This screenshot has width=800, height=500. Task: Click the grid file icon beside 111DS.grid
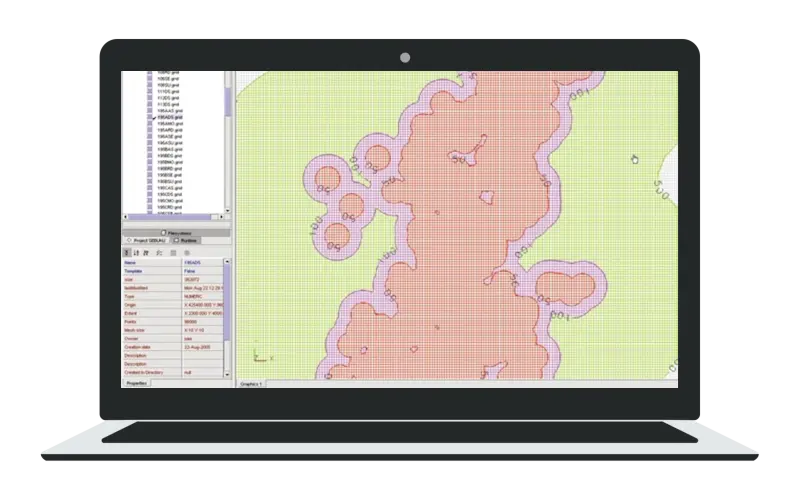click(149, 91)
